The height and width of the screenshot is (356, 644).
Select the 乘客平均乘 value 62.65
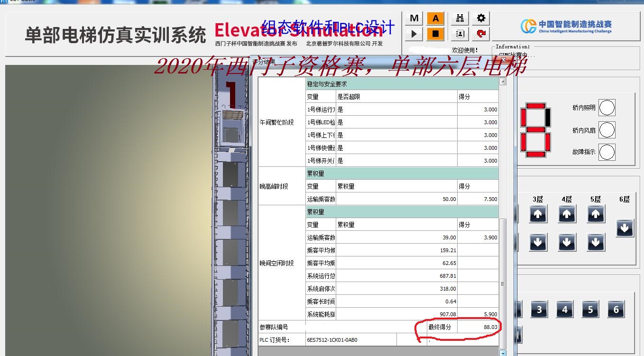pos(396,263)
